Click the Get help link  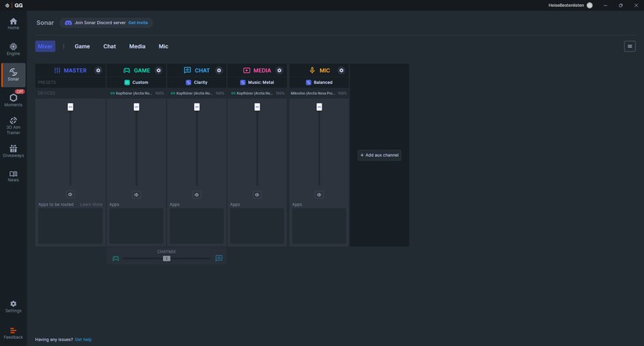coord(83,340)
